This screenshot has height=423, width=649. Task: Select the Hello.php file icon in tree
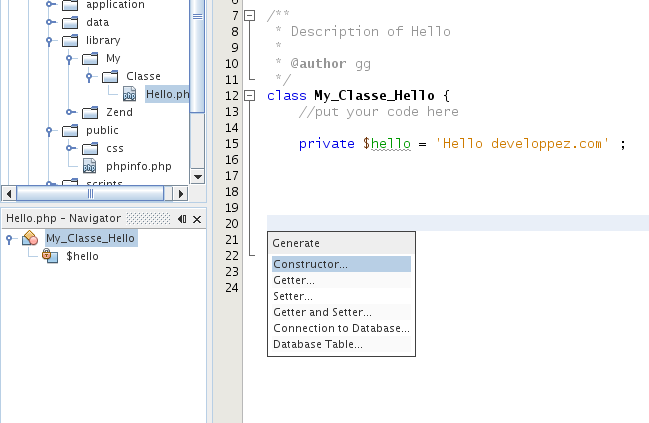pyautogui.click(x=130, y=95)
